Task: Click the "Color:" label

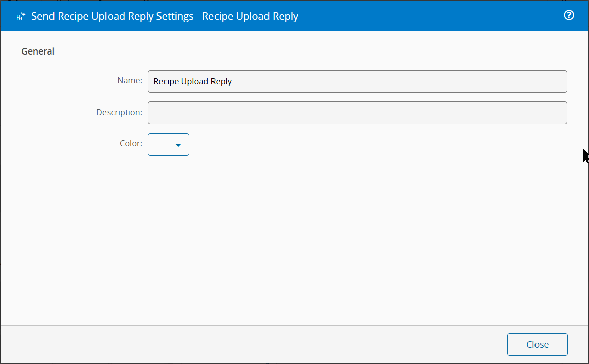Action: pos(131,143)
